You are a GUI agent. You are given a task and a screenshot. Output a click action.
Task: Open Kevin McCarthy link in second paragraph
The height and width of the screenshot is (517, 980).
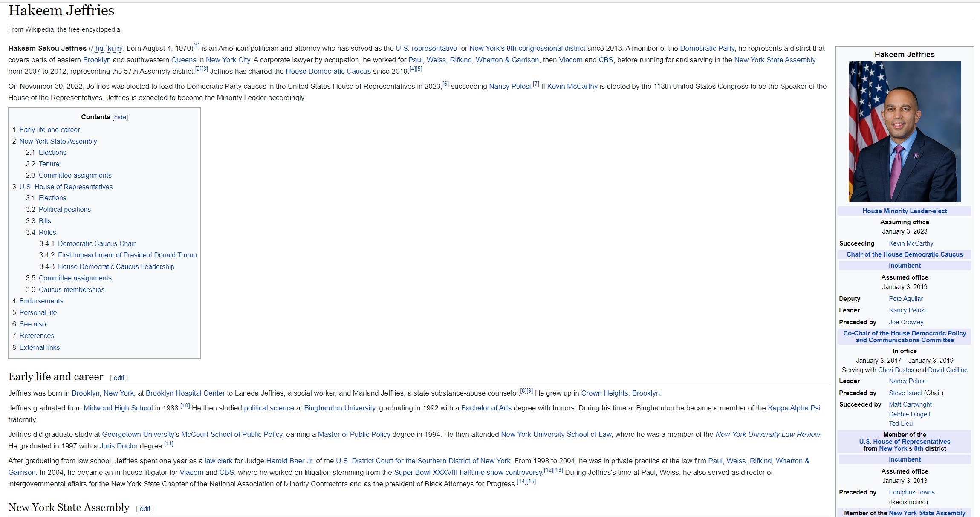572,86
